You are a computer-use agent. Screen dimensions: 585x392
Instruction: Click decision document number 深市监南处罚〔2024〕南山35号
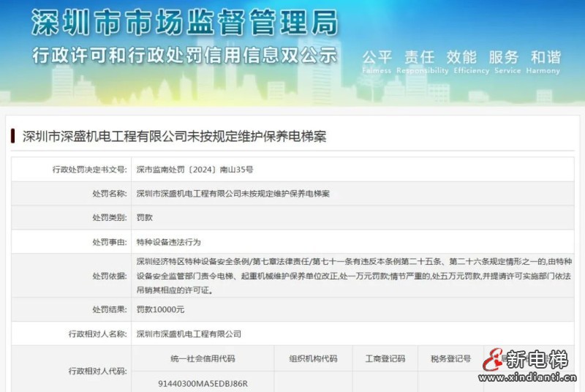tap(195, 169)
